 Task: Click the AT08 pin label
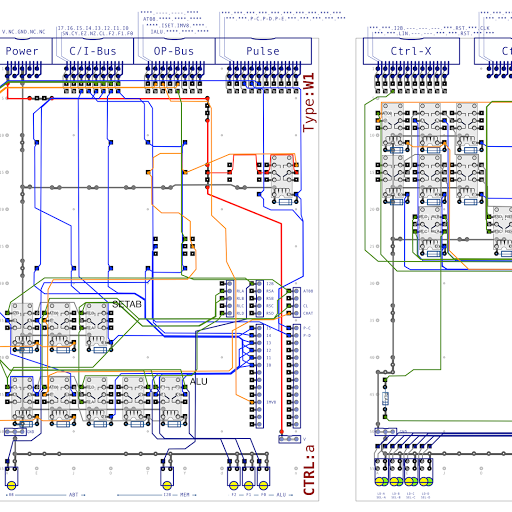[308, 291]
